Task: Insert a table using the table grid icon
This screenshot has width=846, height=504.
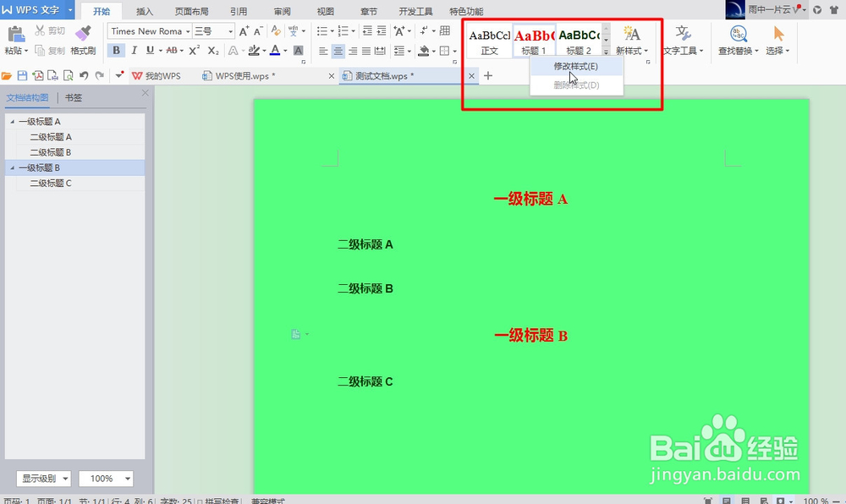Action: point(445,31)
